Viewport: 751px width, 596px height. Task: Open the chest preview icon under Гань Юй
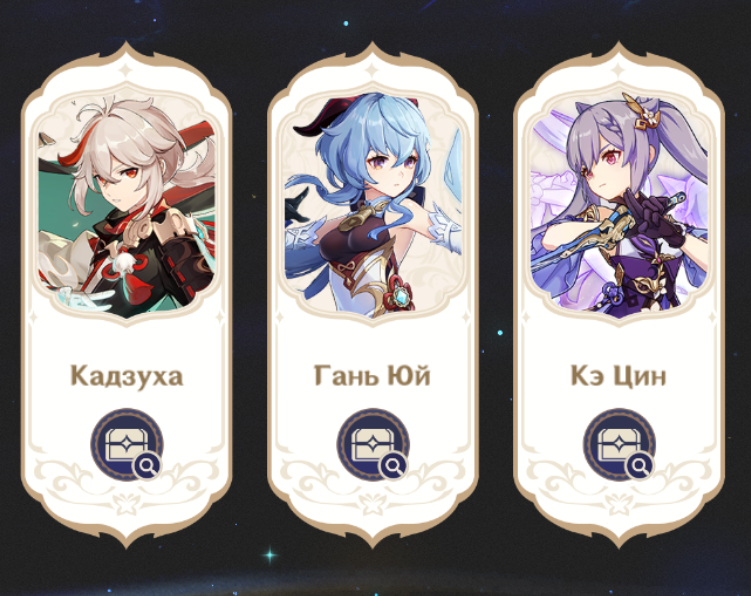pyautogui.click(x=373, y=444)
